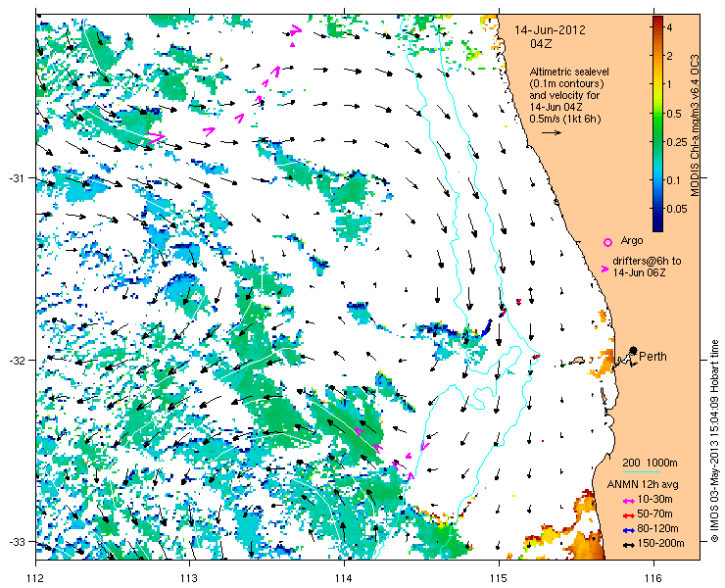Click the longitude 114 axis label

[x=345, y=578]
